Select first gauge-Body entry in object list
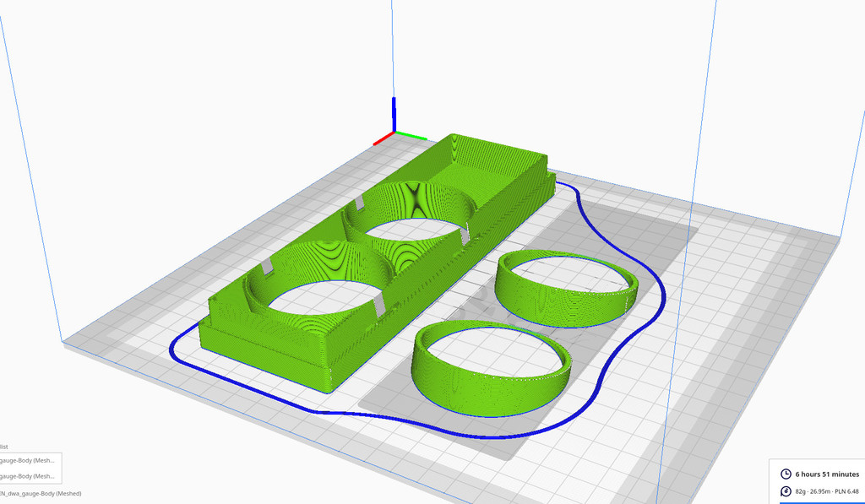The height and width of the screenshot is (504, 865). click(x=28, y=461)
